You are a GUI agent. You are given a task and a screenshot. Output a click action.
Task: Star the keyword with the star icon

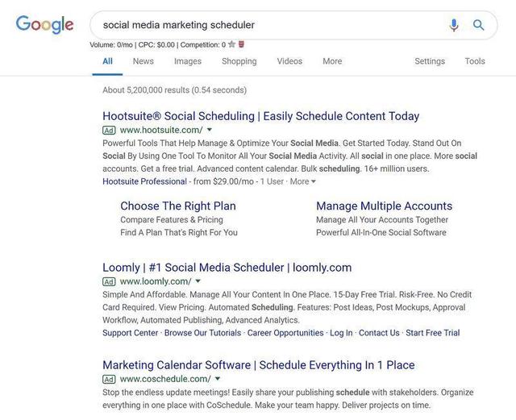point(231,44)
